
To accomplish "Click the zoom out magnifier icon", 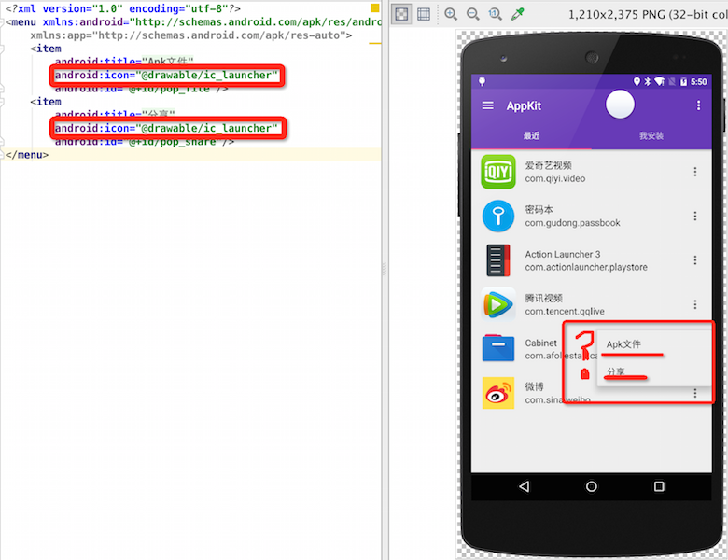I will (472, 14).
